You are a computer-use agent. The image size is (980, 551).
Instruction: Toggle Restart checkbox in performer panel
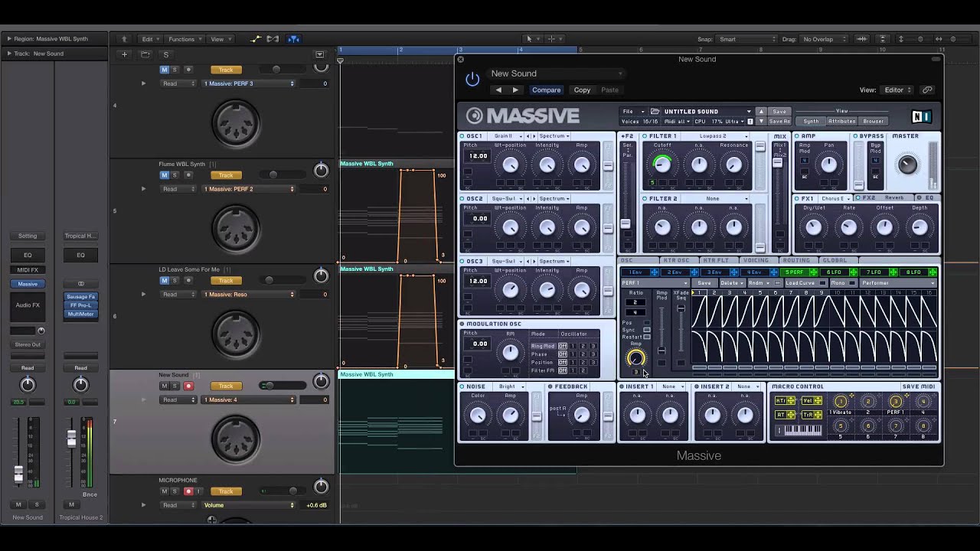(647, 337)
